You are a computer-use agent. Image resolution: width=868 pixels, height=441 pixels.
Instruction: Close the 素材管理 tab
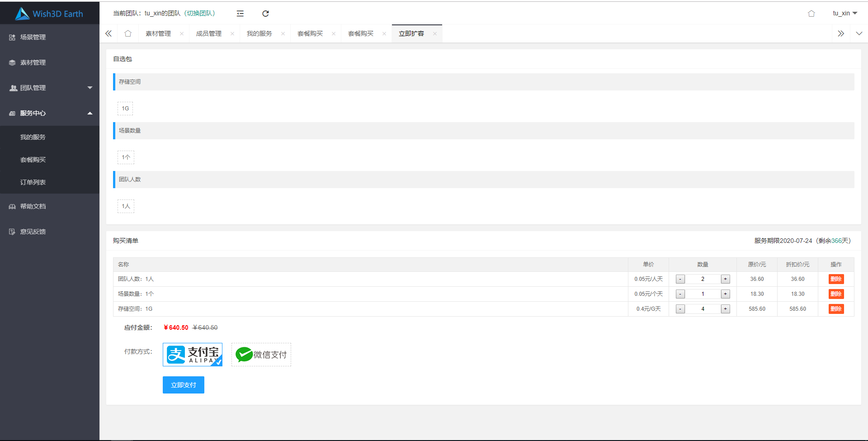182,33
